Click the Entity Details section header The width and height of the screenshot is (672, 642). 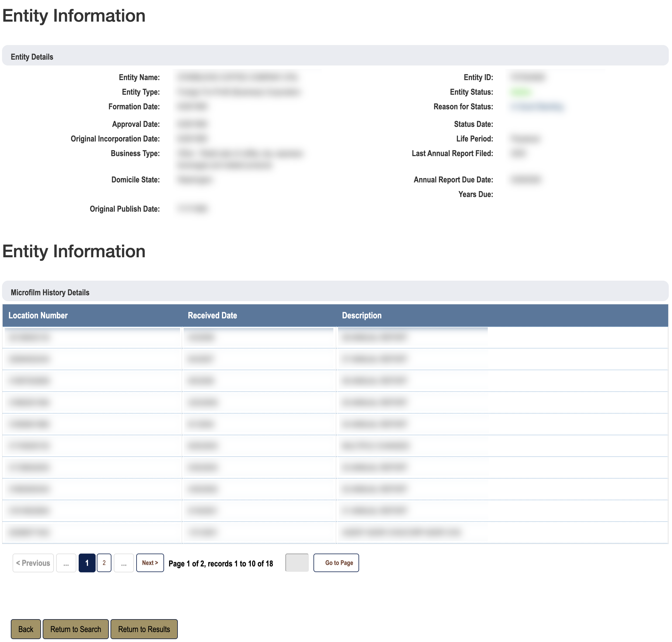pos(32,57)
